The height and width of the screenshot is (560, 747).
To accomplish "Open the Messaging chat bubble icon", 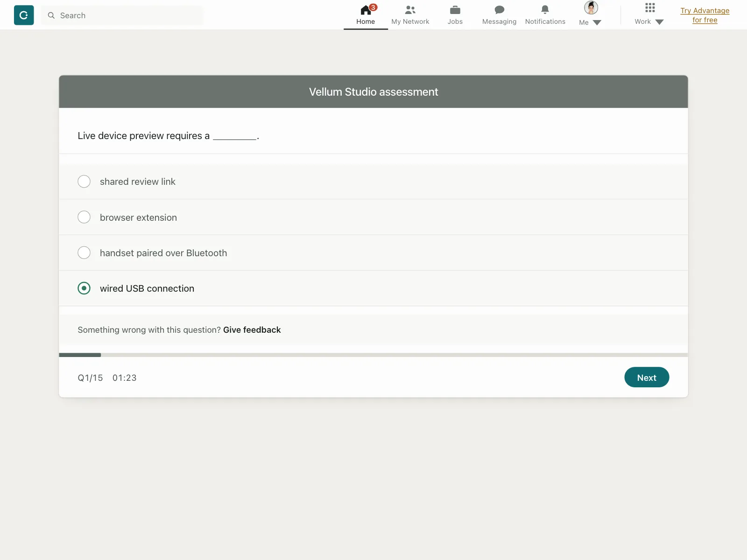I will point(500,10).
